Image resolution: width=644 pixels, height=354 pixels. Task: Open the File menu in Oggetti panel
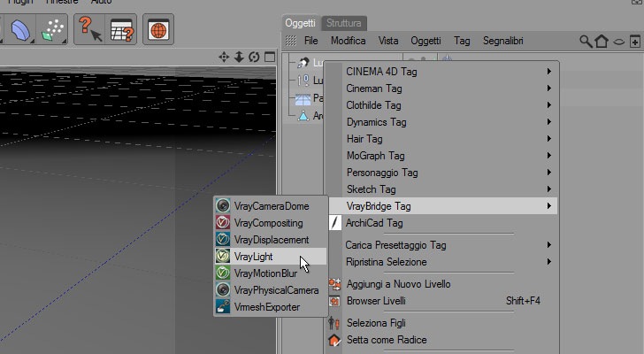click(x=310, y=41)
